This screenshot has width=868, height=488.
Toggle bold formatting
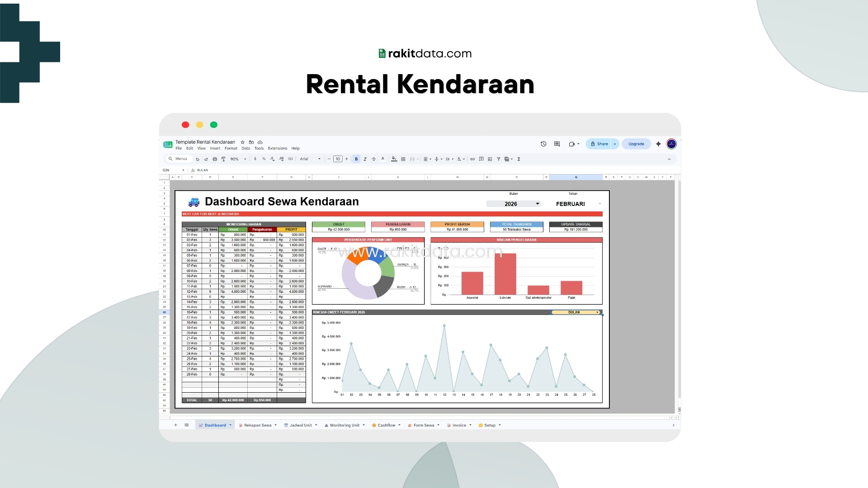point(356,159)
